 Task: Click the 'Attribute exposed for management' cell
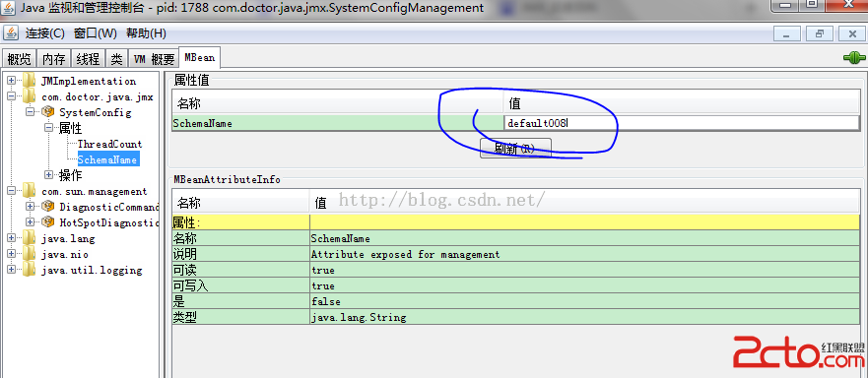[x=584, y=254]
